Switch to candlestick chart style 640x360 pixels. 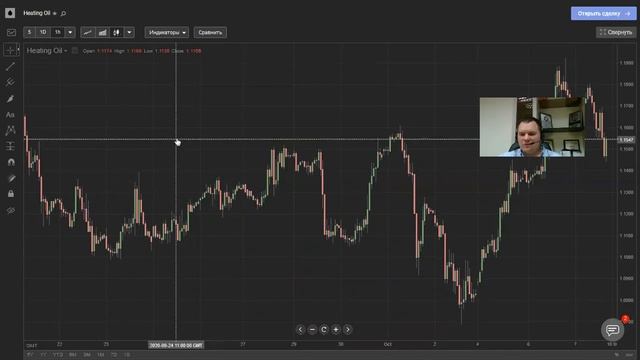click(117, 32)
